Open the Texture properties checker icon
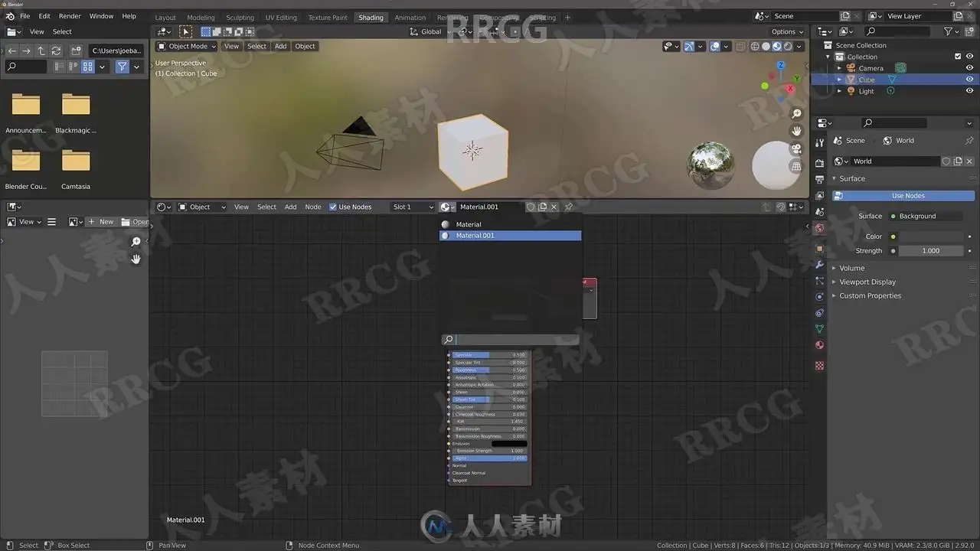This screenshot has width=980, height=551. coord(820,366)
